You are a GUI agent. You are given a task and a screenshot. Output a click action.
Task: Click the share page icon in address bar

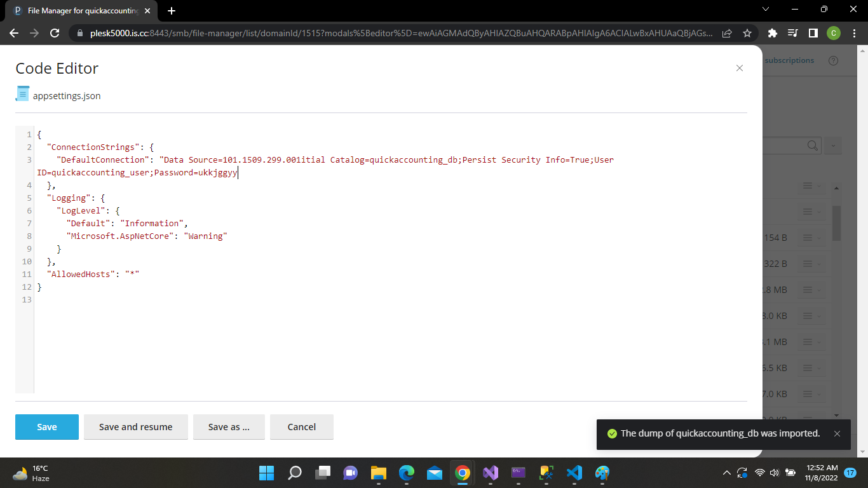pos(727,33)
